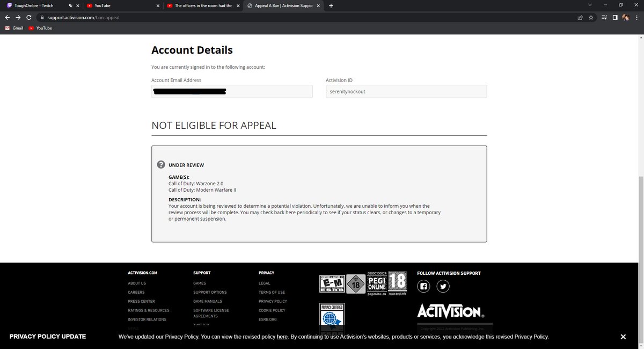Open the footer Privacy Policy link
Screen dimensions: 644x349
[x=273, y=301]
